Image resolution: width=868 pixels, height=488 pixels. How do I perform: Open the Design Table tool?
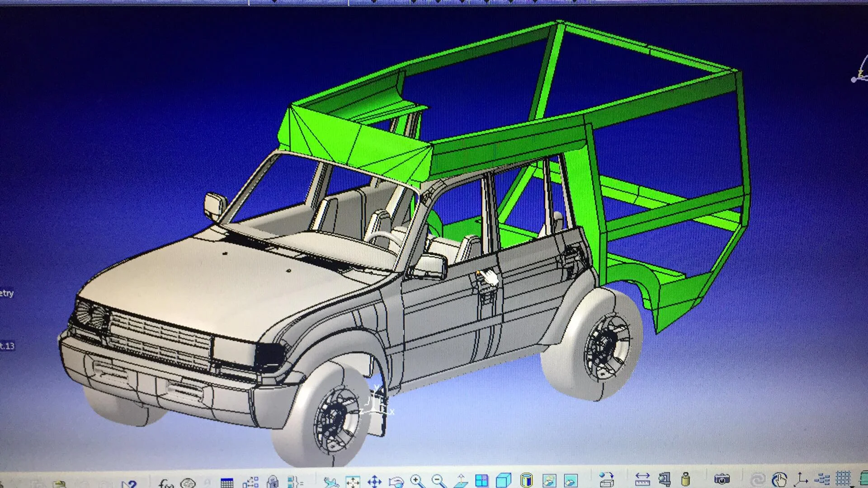[227, 483]
